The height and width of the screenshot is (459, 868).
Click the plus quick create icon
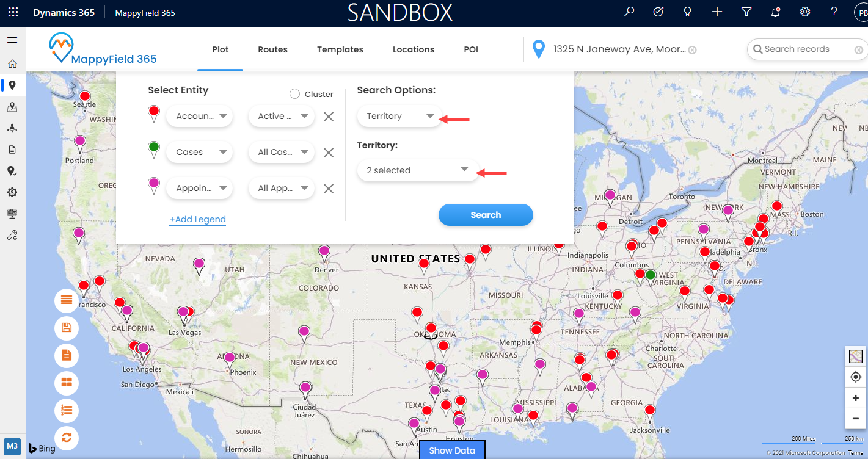[717, 12]
